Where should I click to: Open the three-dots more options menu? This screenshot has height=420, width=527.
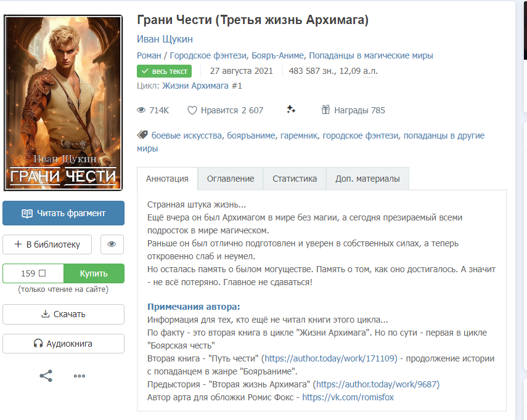pyautogui.click(x=80, y=376)
